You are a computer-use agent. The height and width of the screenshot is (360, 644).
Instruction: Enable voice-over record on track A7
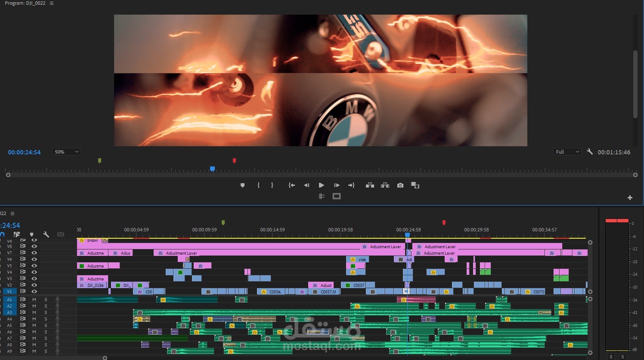(57, 338)
